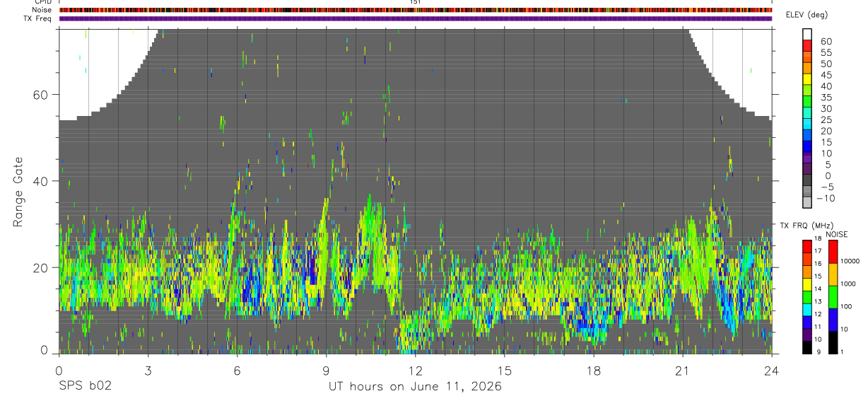Click the black 9 MHz frequency swatch
This screenshot has width=868, height=401.
[x=807, y=347]
